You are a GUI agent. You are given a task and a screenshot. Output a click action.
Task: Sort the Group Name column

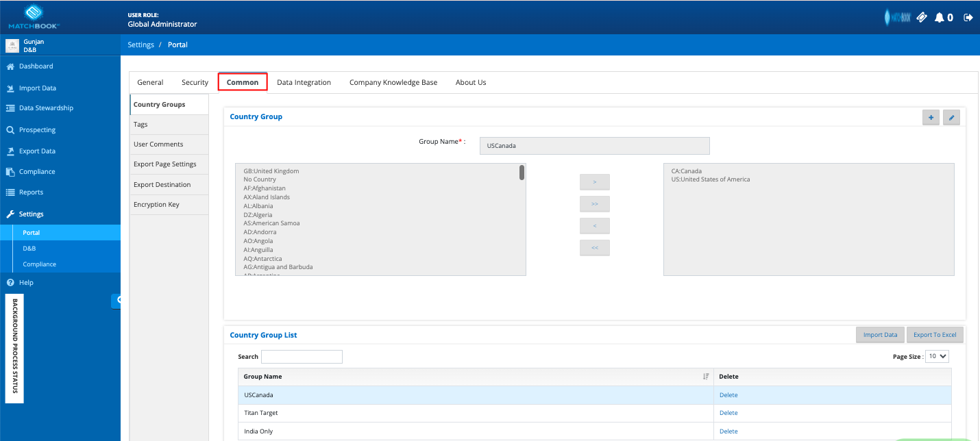point(706,377)
